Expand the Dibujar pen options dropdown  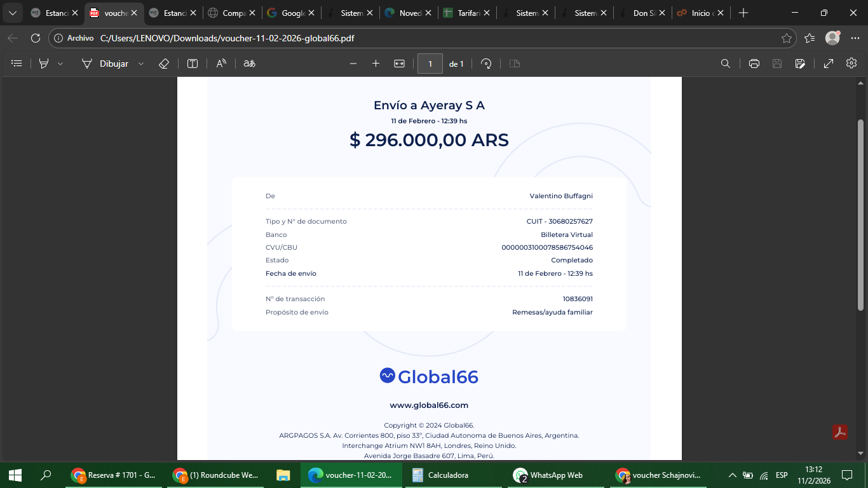(x=141, y=64)
